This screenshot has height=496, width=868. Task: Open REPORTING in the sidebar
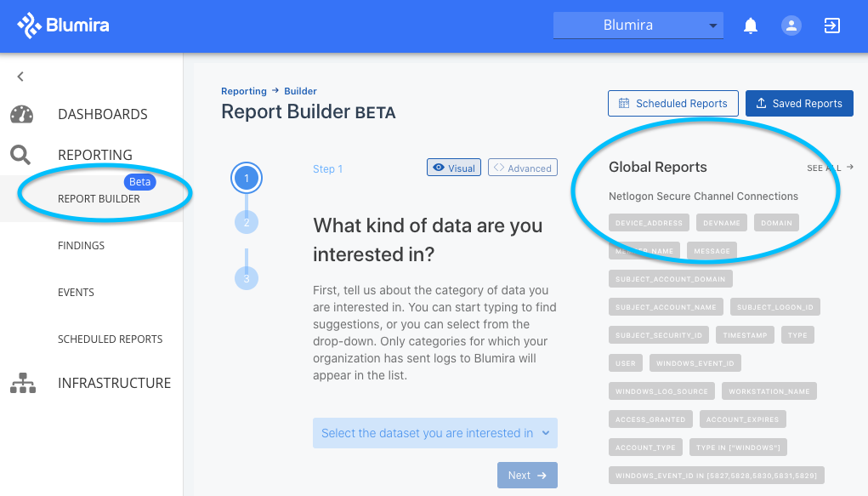click(x=95, y=155)
